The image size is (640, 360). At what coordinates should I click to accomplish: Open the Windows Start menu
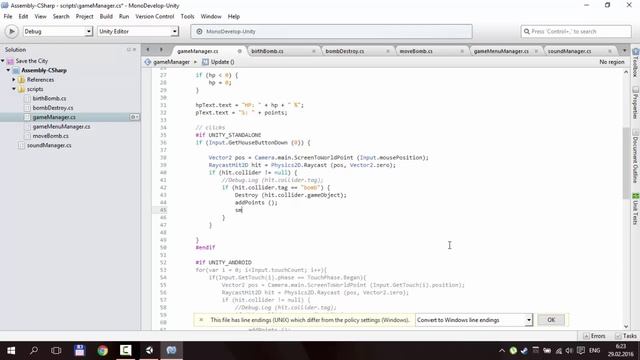click(x=11, y=350)
